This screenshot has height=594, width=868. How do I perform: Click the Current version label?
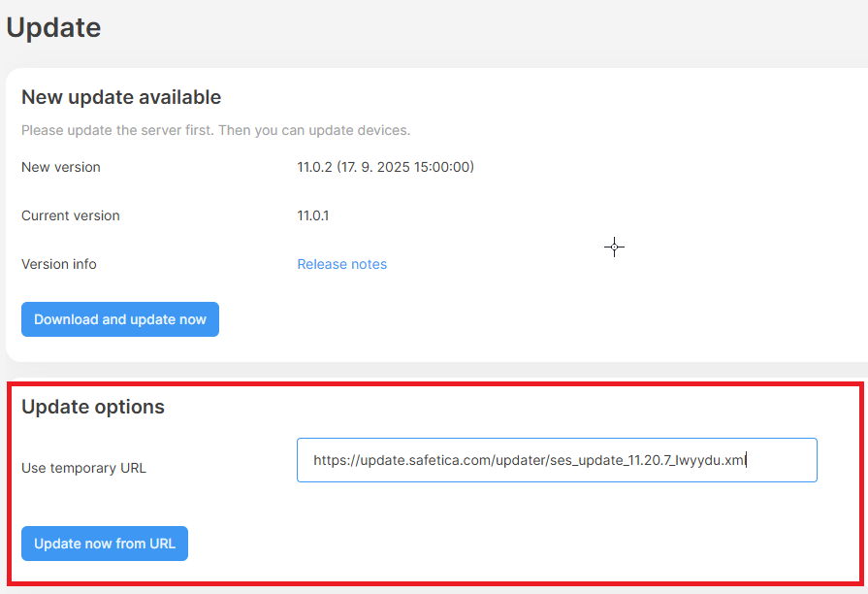tap(71, 215)
